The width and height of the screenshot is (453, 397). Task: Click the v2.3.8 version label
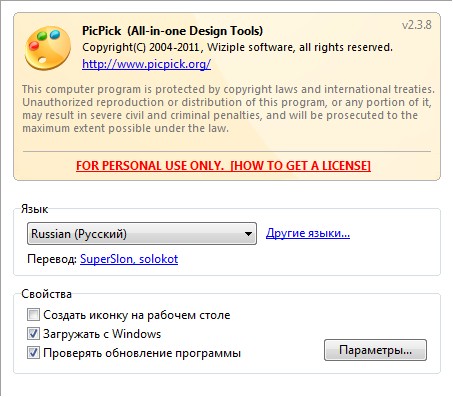click(417, 25)
